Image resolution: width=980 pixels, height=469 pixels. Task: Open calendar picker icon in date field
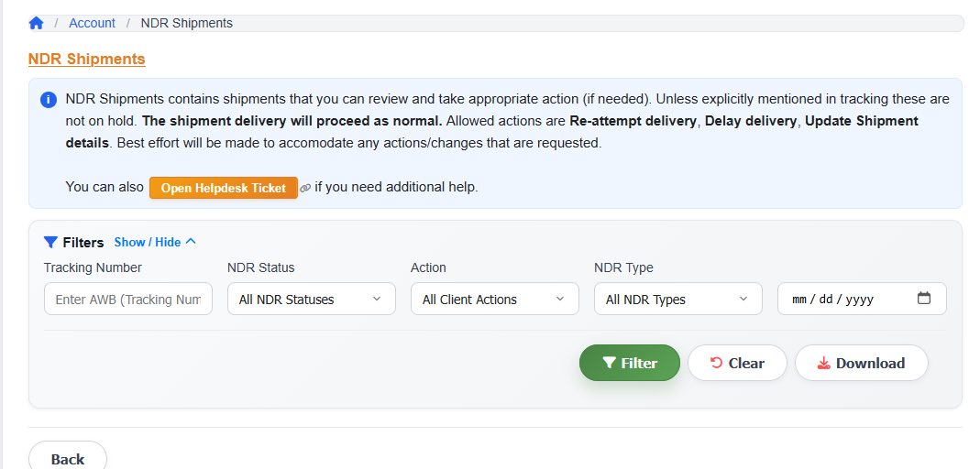tap(924, 299)
